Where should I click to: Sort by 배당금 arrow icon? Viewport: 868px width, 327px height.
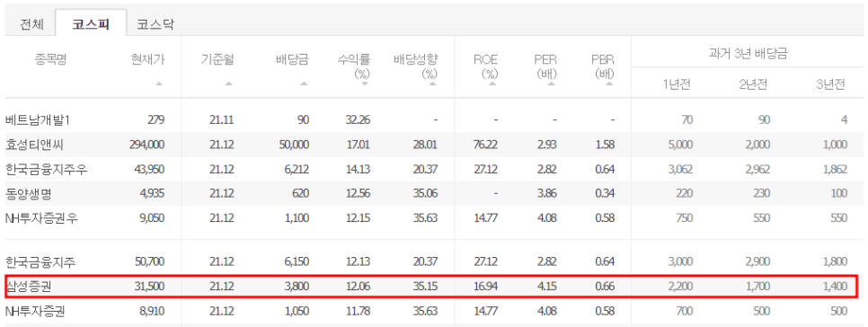tap(304, 84)
